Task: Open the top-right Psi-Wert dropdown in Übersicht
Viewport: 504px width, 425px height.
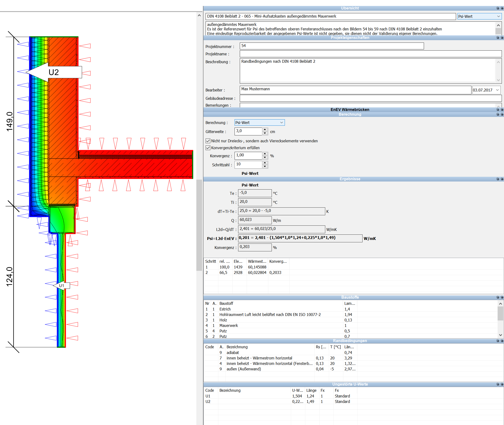Action: (x=479, y=16)
